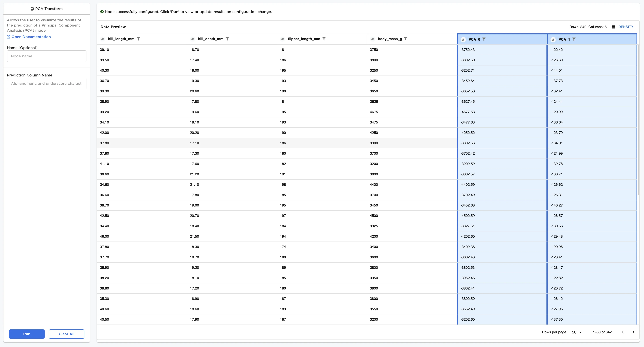Click the previous page arrow
Viewport: 644px width, 347px height.
(x=623, y=332)
